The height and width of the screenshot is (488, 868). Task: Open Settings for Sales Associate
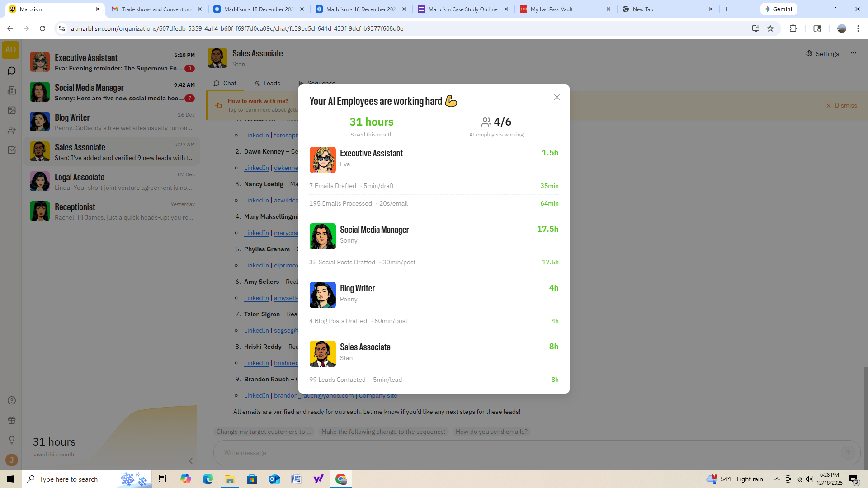[822, 54]
